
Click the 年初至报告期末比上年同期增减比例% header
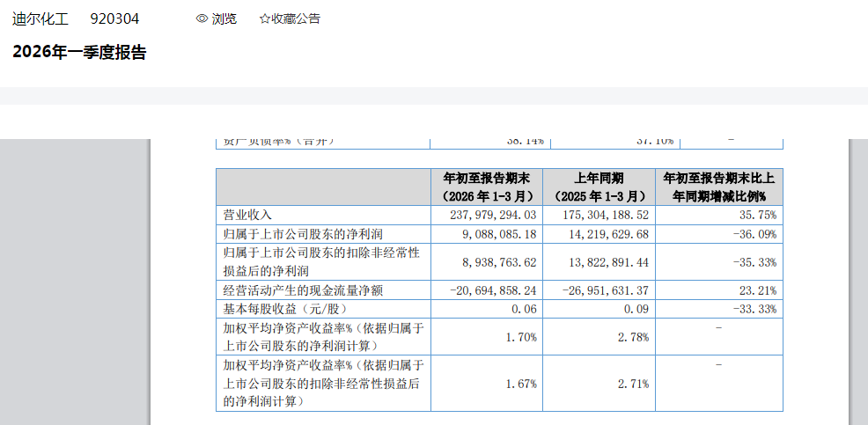point(719,187)
